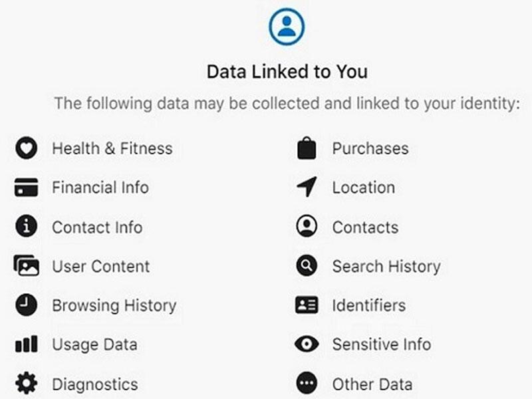Click the Browsing History label text
Viewport: 532px width, 399px height.
(x=114, y=306)
